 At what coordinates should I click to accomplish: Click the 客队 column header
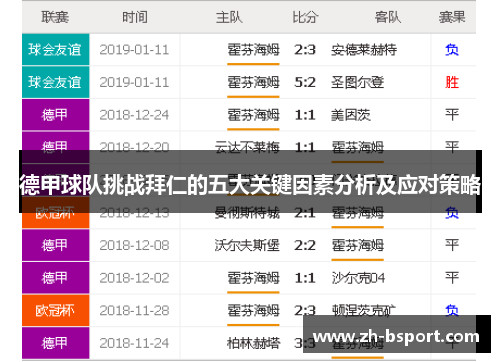388,17
